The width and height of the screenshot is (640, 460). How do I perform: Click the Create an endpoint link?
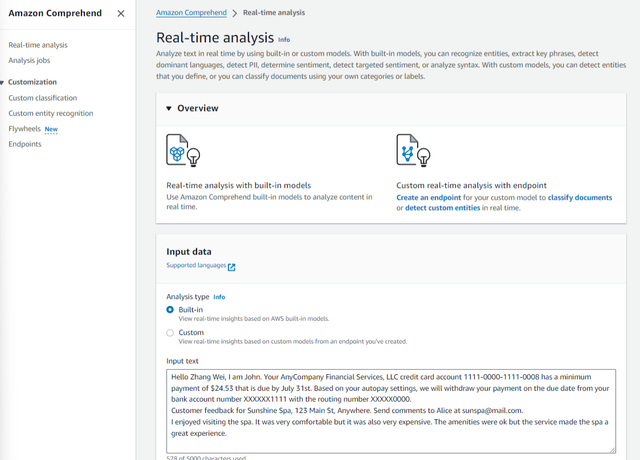coord(432,198)
